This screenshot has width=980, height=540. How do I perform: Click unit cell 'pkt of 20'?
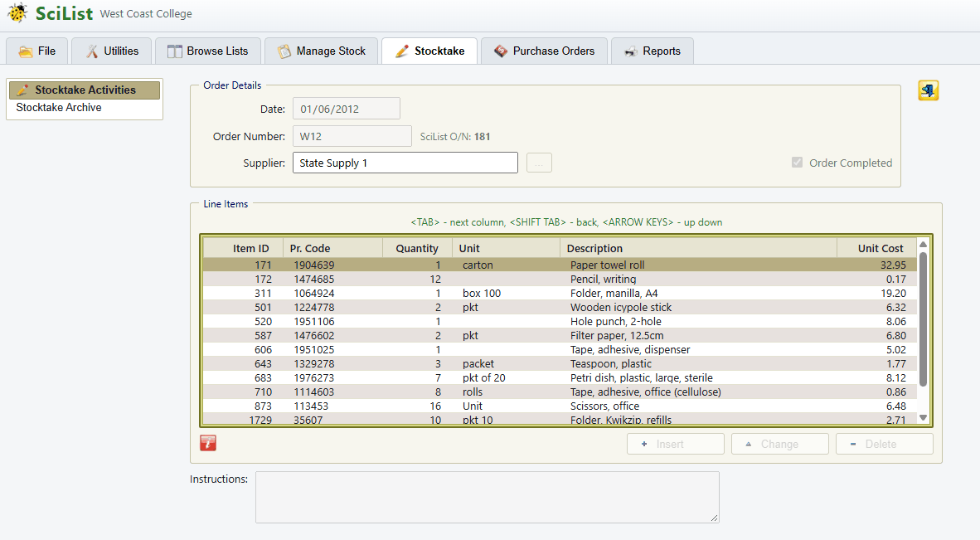(483, 377)
